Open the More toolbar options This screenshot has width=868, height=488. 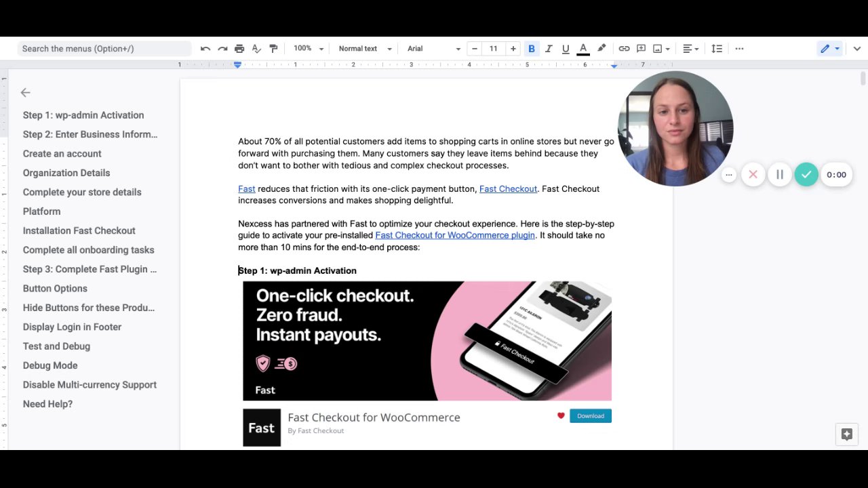click(x=739, y=49)
